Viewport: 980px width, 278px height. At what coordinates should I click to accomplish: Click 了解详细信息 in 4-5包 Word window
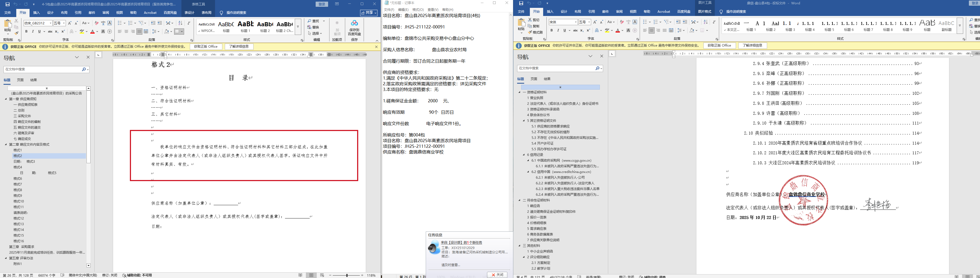point(239,47)
